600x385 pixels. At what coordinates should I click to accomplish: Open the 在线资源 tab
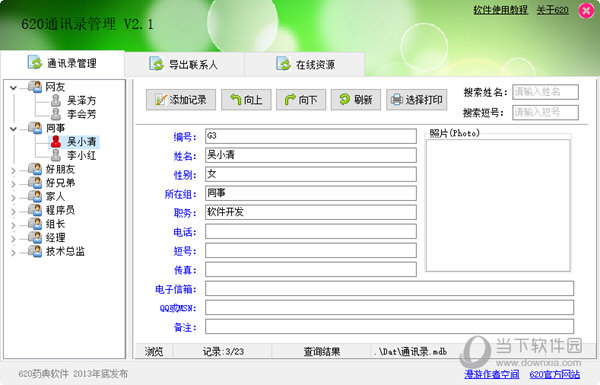305,64
